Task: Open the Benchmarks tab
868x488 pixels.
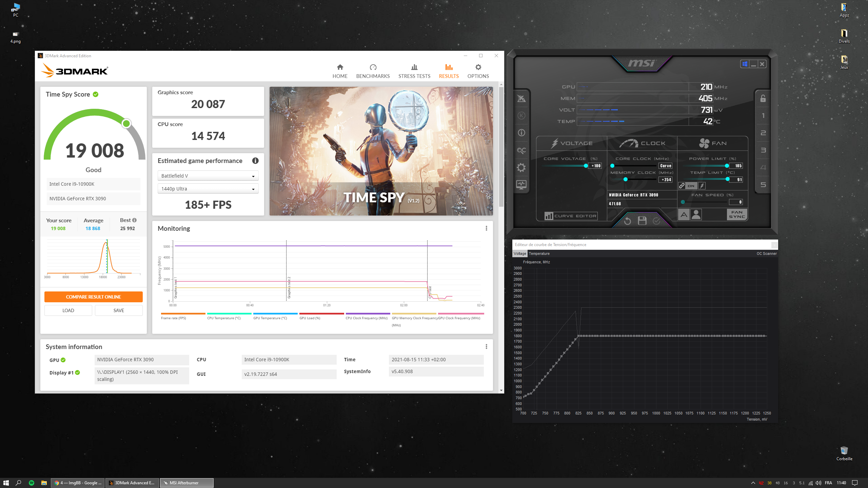Action: click(x=373, y=71)
